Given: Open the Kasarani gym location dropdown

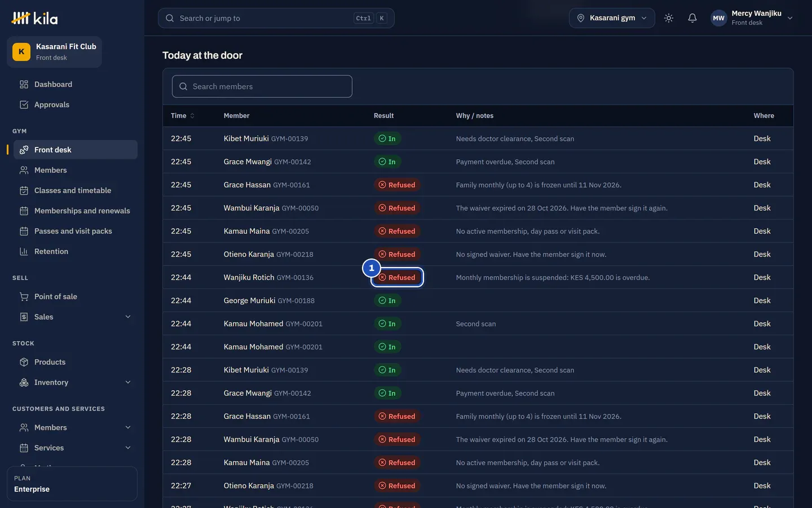Looking at the screenshot, I should 612,18.
